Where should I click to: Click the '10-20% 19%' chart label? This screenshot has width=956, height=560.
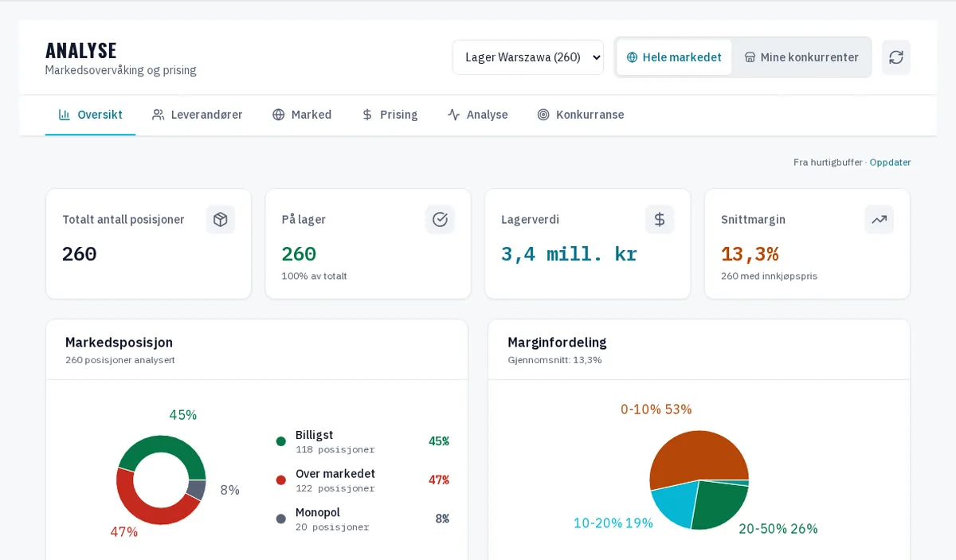point(613,523)
